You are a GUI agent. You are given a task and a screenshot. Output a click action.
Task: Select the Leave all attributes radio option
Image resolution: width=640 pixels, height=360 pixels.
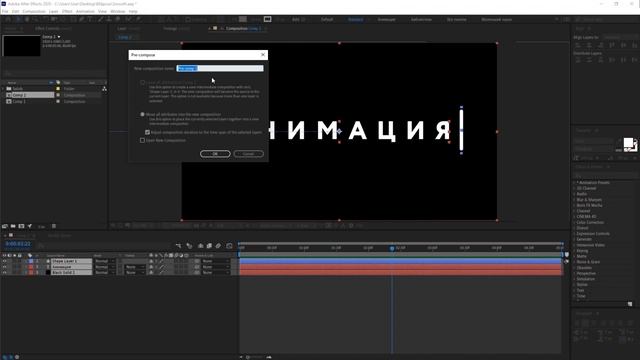(142, 82)
